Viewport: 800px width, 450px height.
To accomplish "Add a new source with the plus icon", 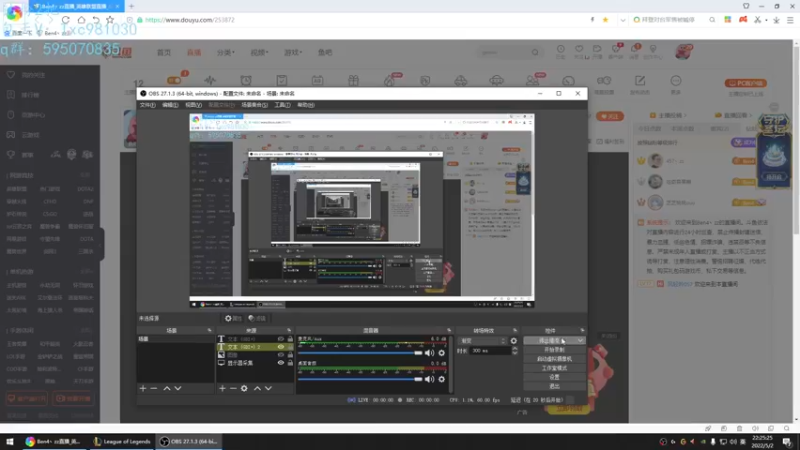I will pos(222,388).
